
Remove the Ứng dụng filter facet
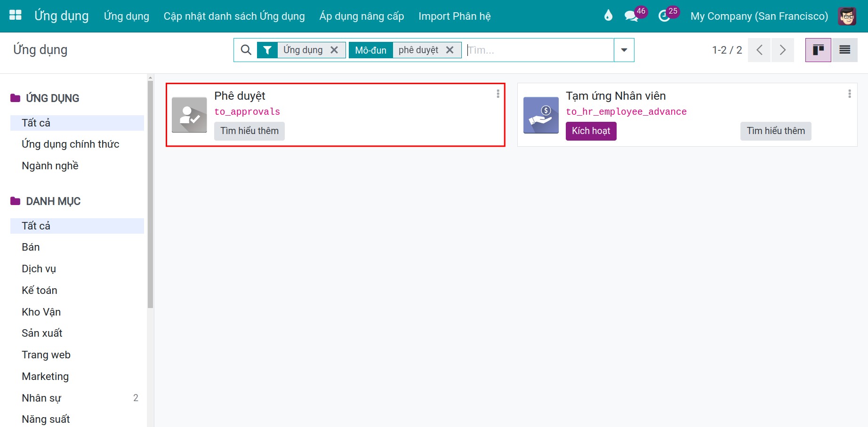pyautogui.click(x=334, y=50)
